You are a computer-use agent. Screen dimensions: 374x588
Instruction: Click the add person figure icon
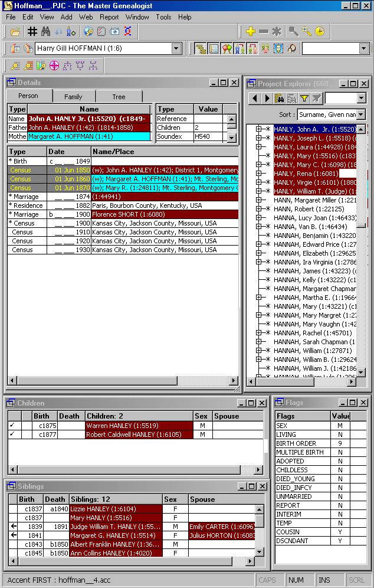pos(71,31)
